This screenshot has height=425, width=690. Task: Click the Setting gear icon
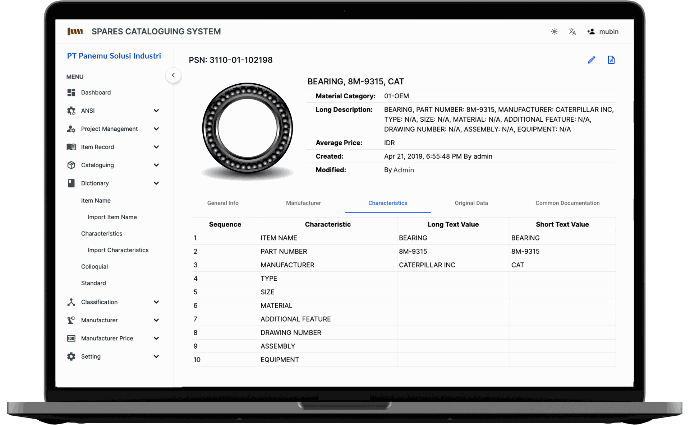point(71,356)
